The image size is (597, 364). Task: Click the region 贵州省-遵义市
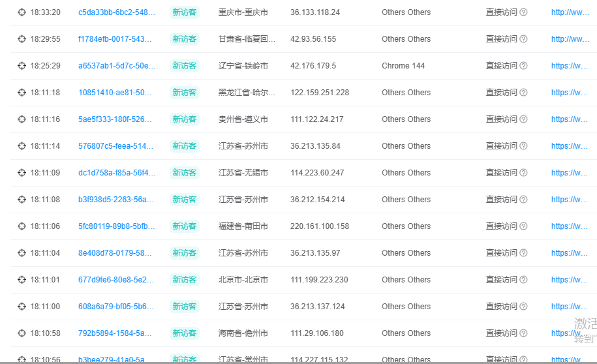243,119
